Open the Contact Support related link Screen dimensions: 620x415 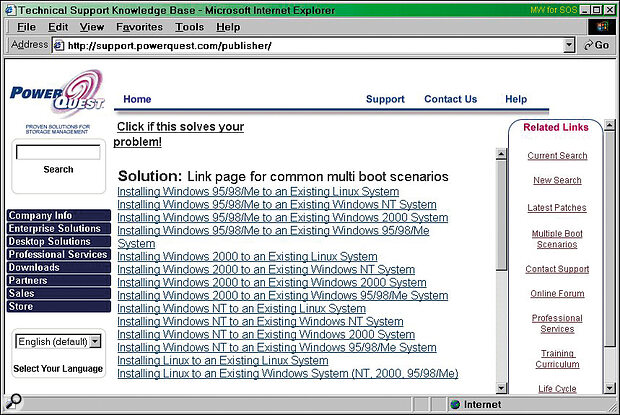coord(557,269)
